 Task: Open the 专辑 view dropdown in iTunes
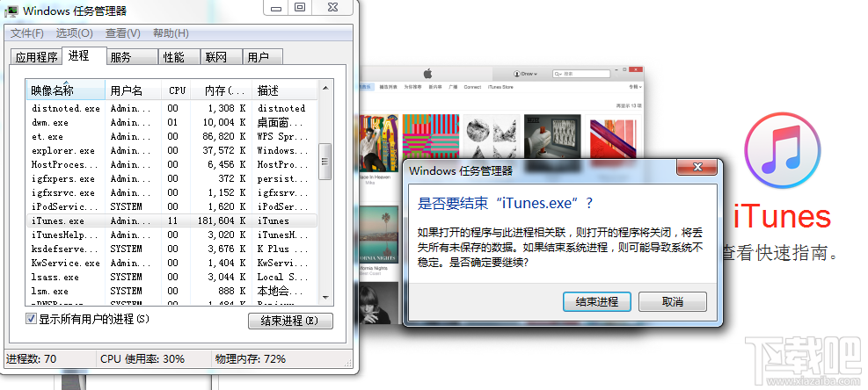pos(635,87)
